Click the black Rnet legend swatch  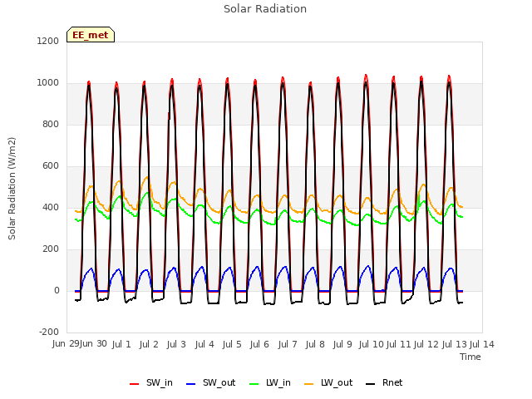point(371,384)
